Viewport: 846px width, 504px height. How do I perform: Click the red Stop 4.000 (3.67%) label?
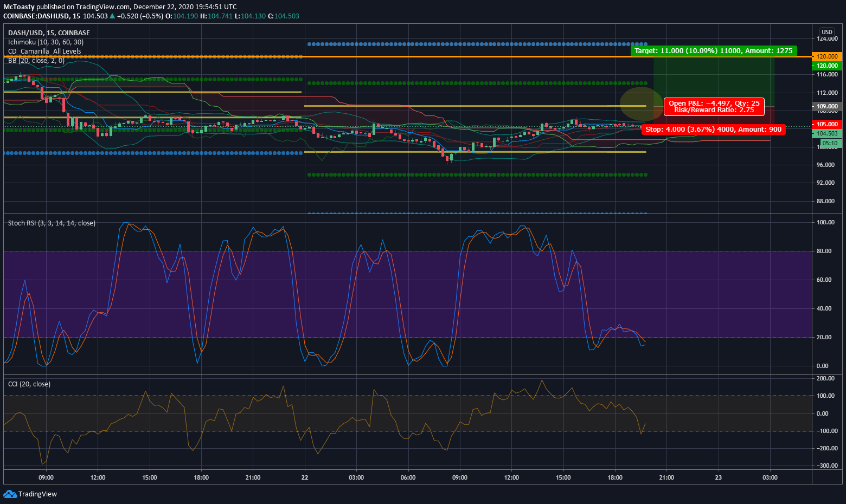pyautogui.click(x=714, y=129)
